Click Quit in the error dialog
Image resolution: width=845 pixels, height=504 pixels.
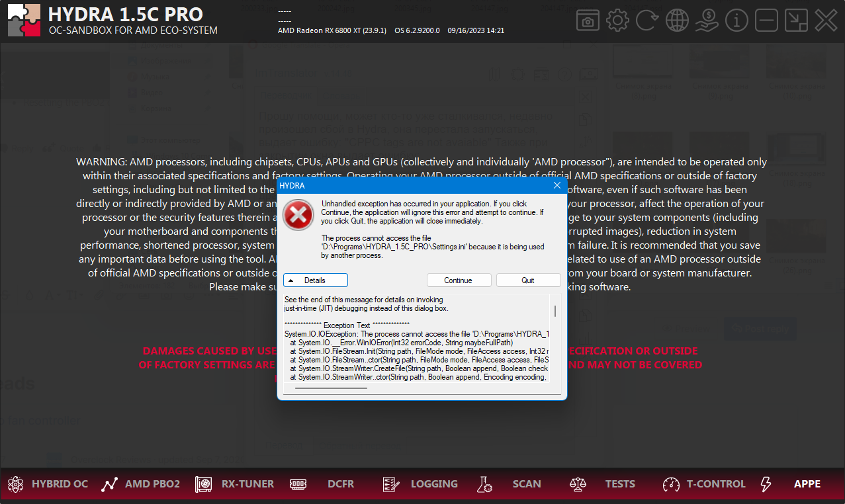point(528,280)
